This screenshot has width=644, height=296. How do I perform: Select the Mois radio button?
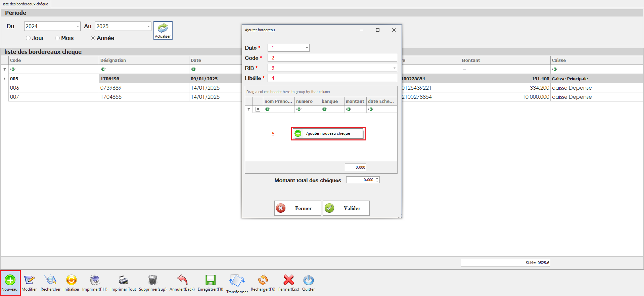(57, 38)
